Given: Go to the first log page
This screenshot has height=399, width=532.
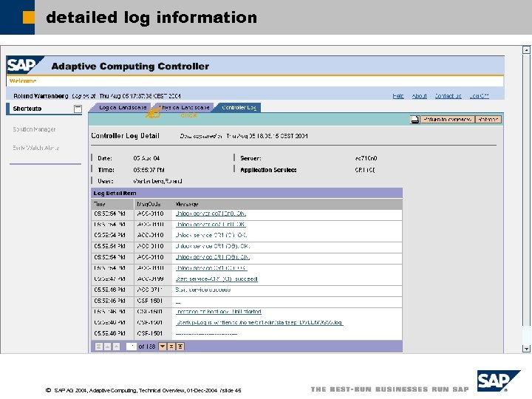Looking at the screenshot, I should (x=99, y=347).
